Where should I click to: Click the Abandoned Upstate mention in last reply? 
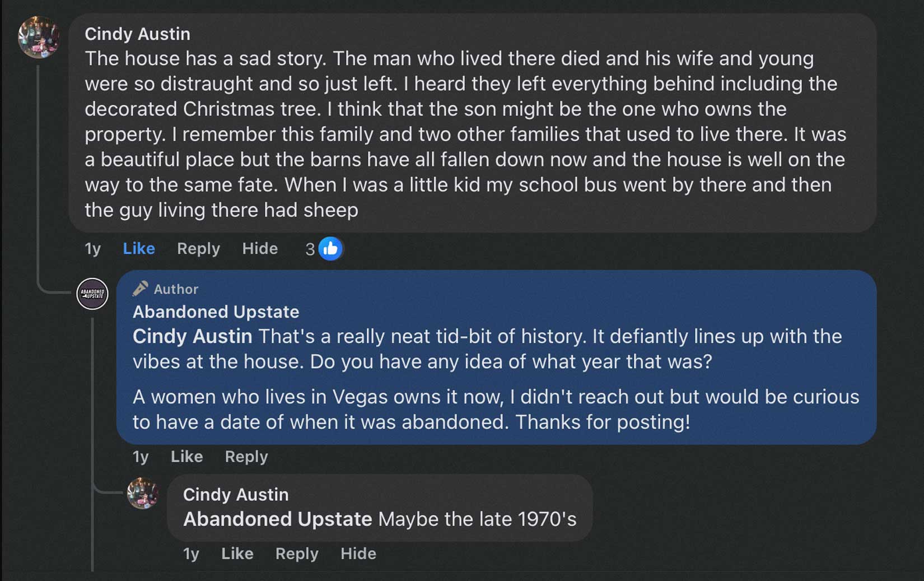point(277,519)
